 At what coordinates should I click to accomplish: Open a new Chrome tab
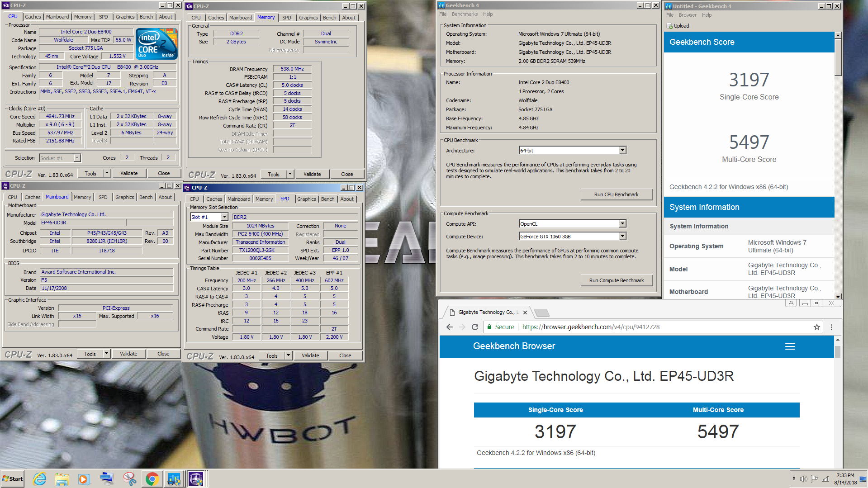(541, 313)
